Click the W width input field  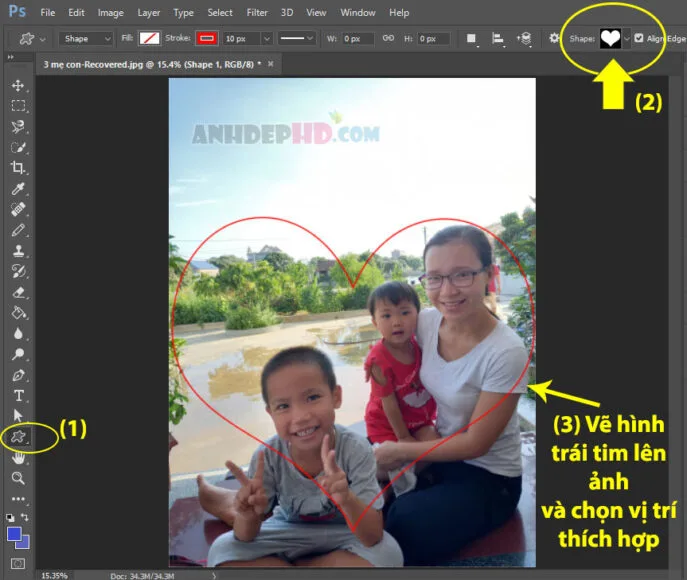(x=358, y=39)
